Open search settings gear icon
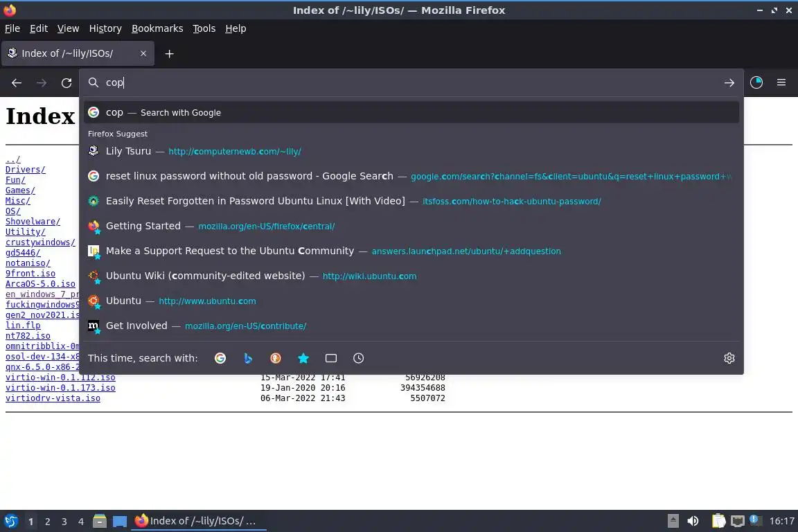The width and height of the screenshot is (798, 532). [729, 358]
